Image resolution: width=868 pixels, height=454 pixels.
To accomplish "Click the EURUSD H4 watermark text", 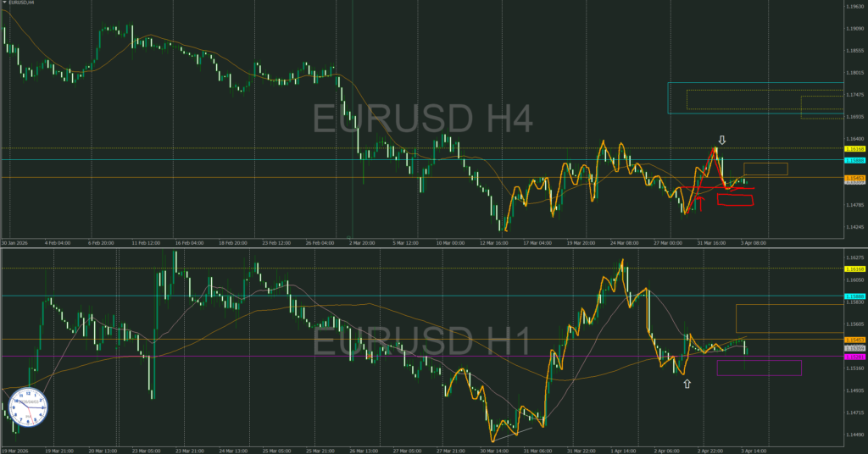I will pos(423,119).
